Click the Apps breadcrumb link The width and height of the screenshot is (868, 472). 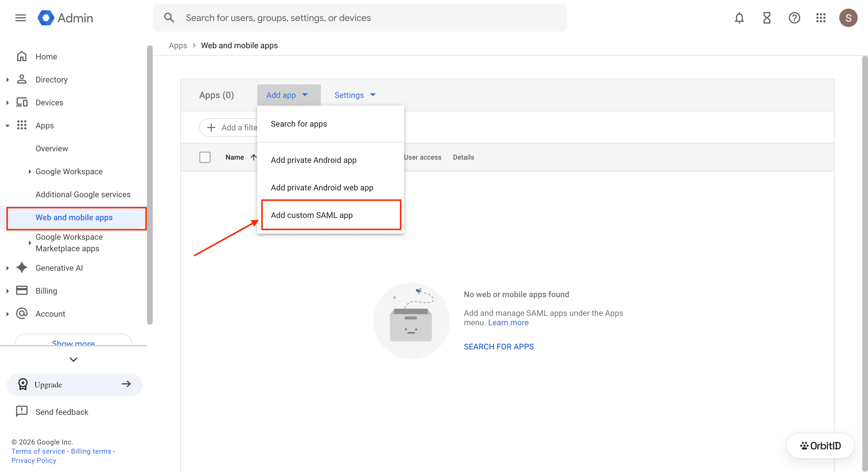178,46
